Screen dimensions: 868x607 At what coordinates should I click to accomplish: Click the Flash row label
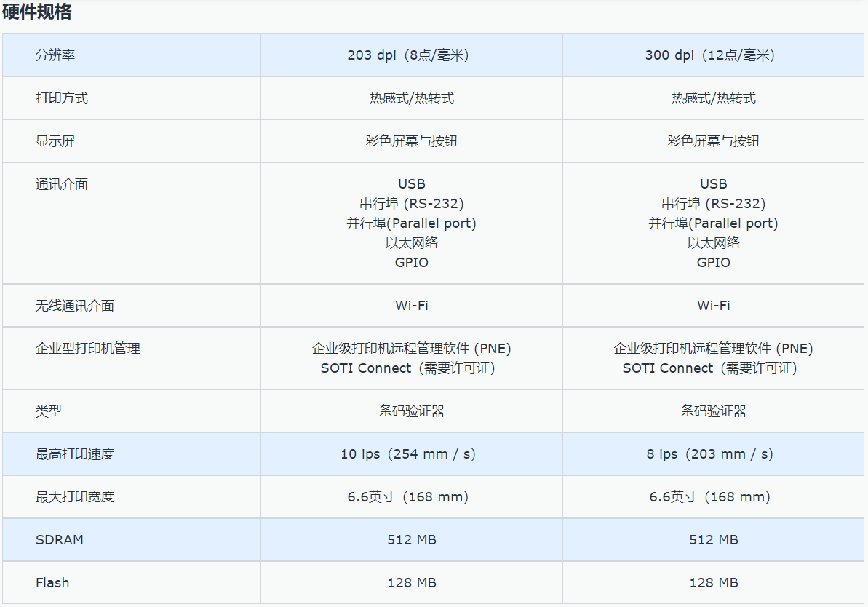(x=52, y=583)
